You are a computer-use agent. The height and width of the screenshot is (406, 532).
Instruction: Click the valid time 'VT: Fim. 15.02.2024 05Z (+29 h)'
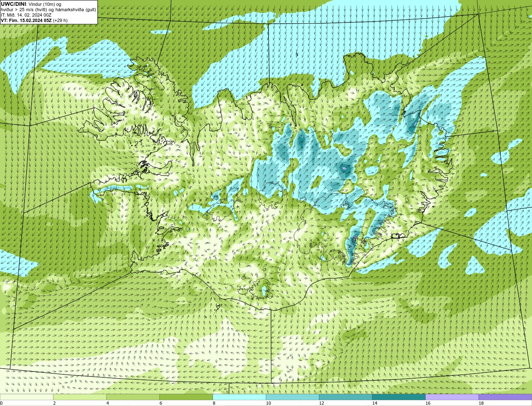(x=34, y=20)
